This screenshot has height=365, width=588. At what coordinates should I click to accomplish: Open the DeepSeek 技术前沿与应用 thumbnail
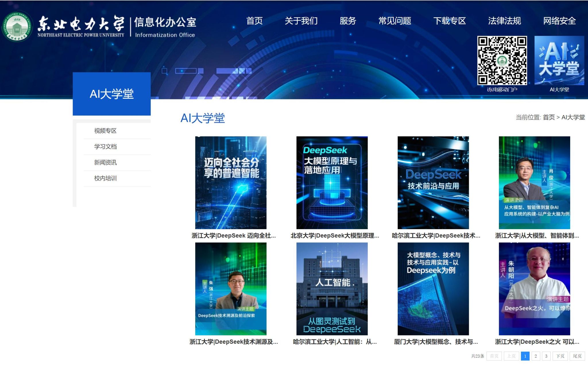433,183
